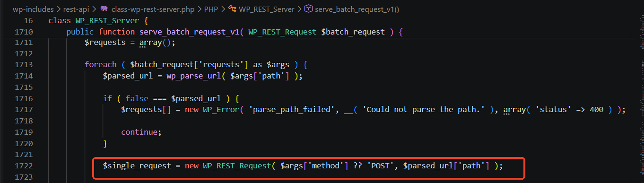Click the public keyword on line 1710

click(80, 32)
